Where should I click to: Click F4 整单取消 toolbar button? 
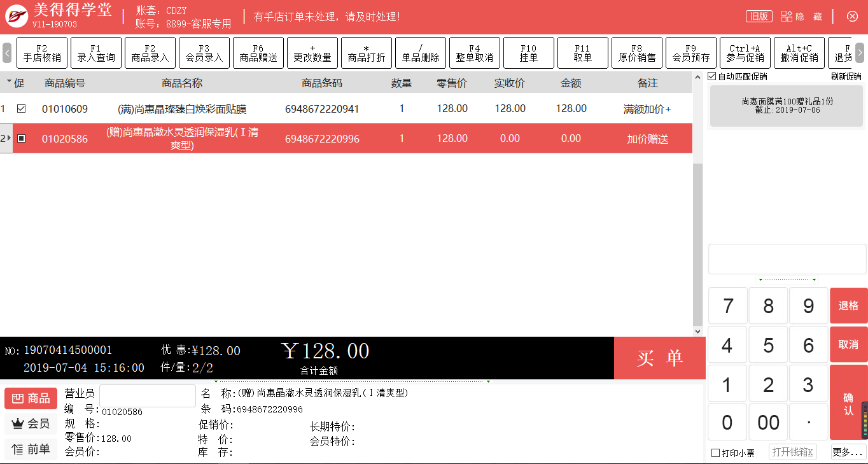tap(475, 53)
